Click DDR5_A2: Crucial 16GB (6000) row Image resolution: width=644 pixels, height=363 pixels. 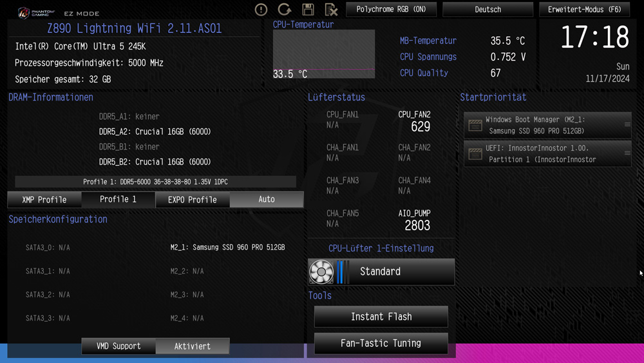[x=155, y=132]
